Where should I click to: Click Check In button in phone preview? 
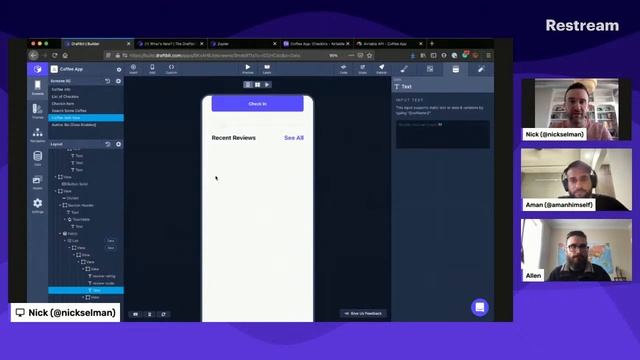[258, 104]
